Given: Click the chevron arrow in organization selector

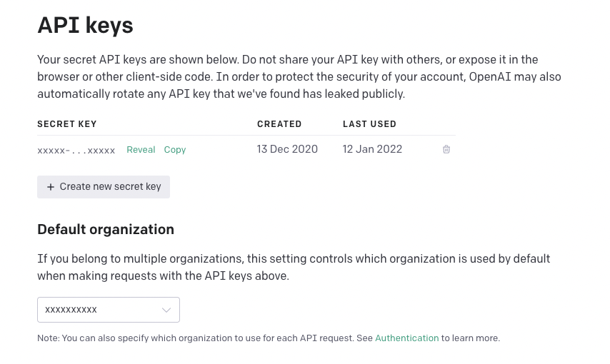Looking at the screenshot, I should click(x=166, y=310).
